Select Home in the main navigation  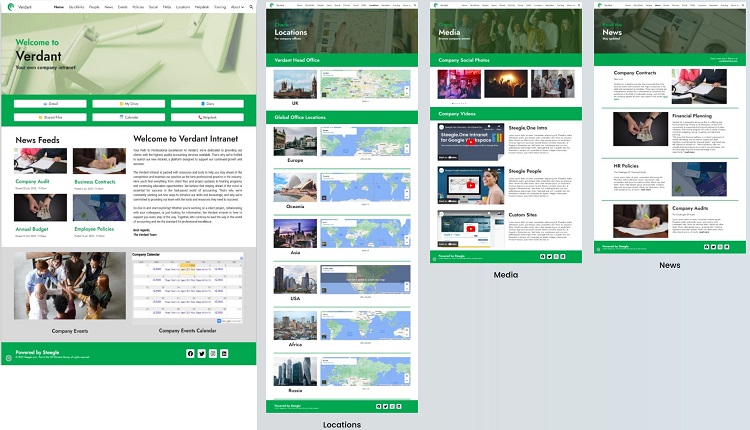click(x=58, y=7)
